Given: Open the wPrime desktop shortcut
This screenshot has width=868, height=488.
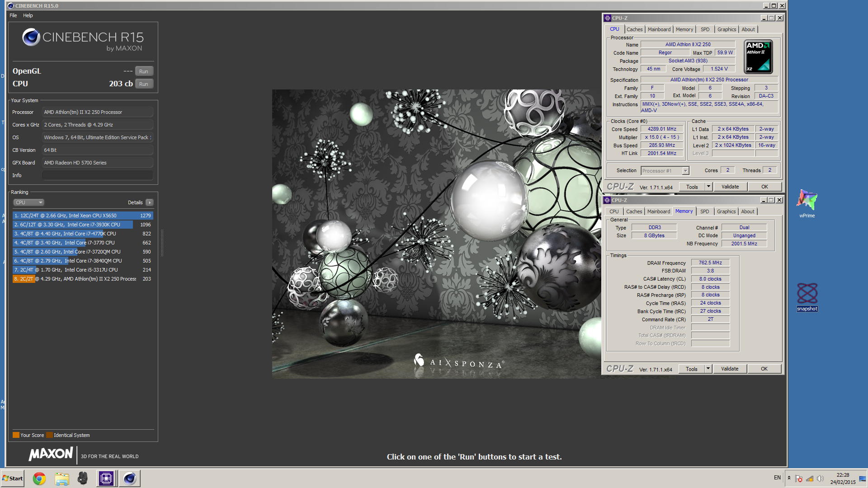Looking at the screenshot, I should click(x=807, y=204).
